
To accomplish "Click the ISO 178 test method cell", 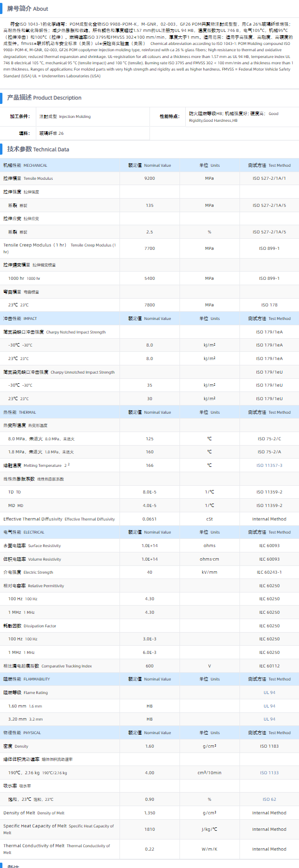I will tap(269, 305).
